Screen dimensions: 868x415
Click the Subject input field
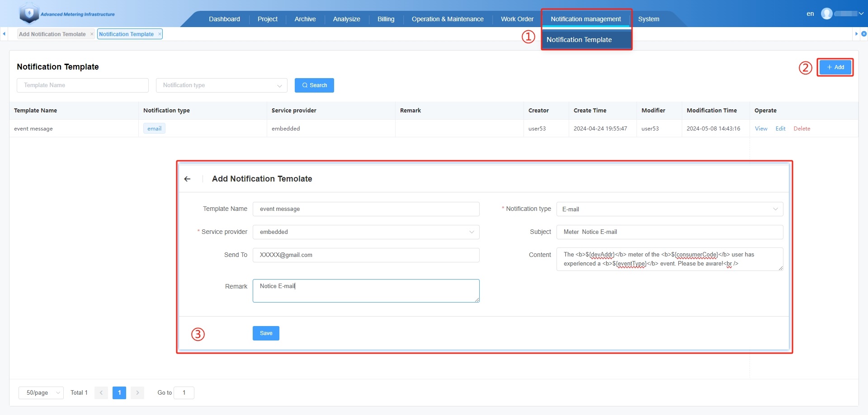[x=670, y=232]
